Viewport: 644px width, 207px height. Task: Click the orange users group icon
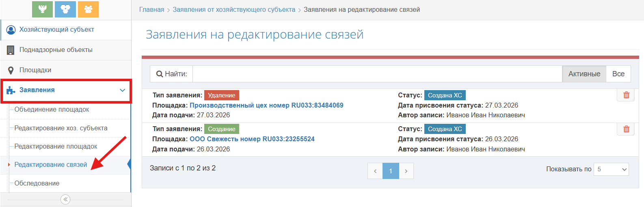[x=88, y=9]
